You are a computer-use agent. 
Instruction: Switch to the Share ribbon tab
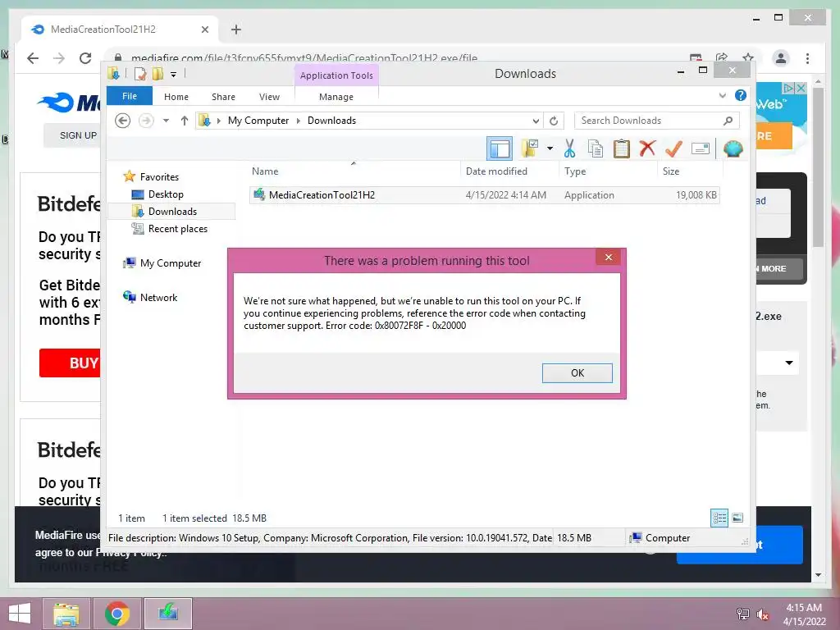(223, 97)
